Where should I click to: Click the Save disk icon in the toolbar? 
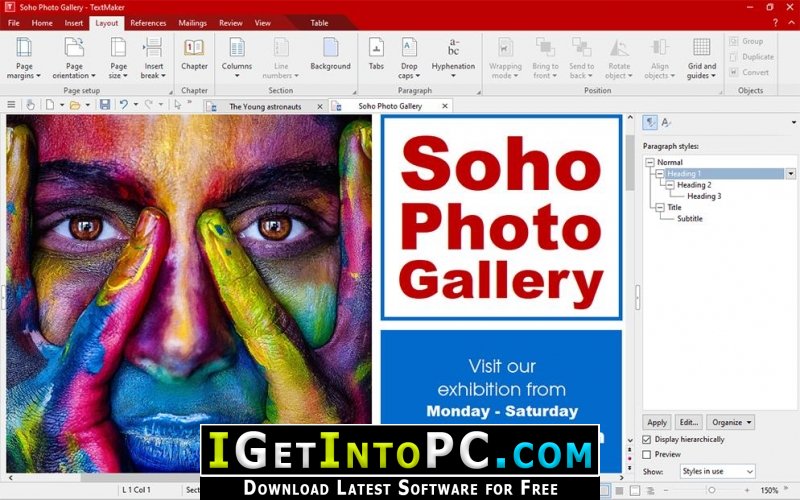105,105
